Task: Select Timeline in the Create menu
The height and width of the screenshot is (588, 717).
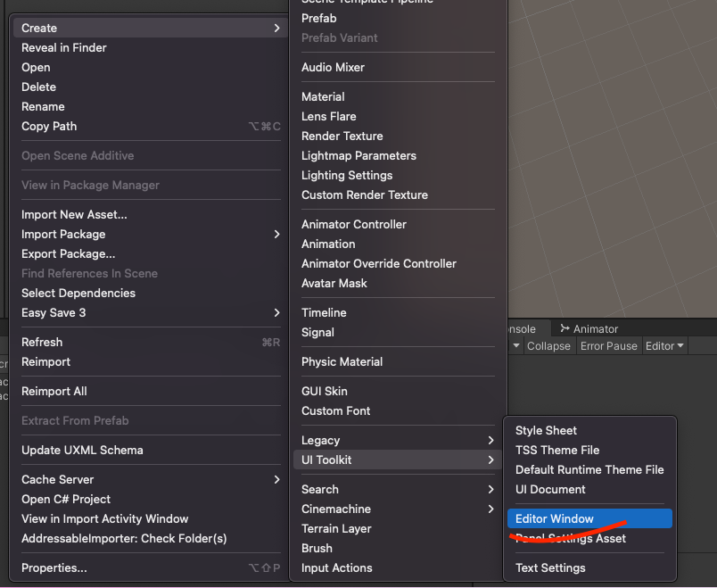Action: click(398, 313)
